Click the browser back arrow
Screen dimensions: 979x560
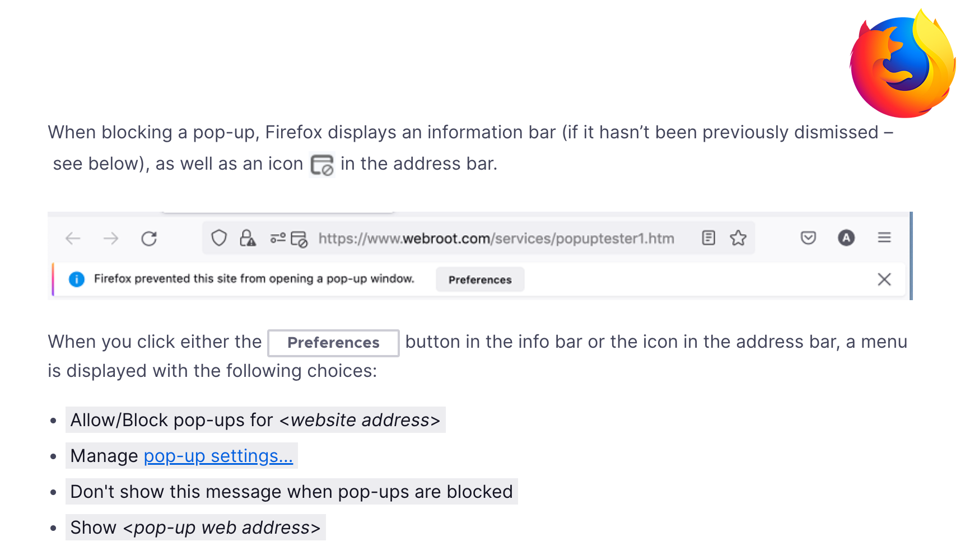[73, 239]
